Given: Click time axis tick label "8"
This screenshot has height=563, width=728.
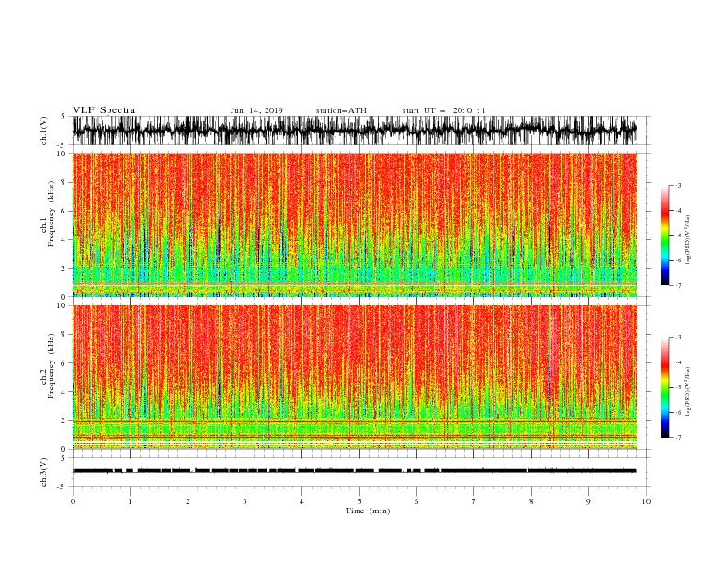Looking at the screenshot, I should pos(531,501).
